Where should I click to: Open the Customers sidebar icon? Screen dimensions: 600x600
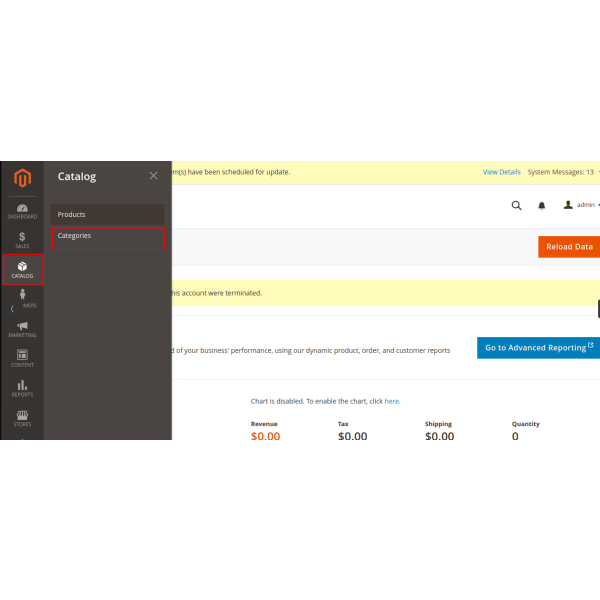[23, 297]
